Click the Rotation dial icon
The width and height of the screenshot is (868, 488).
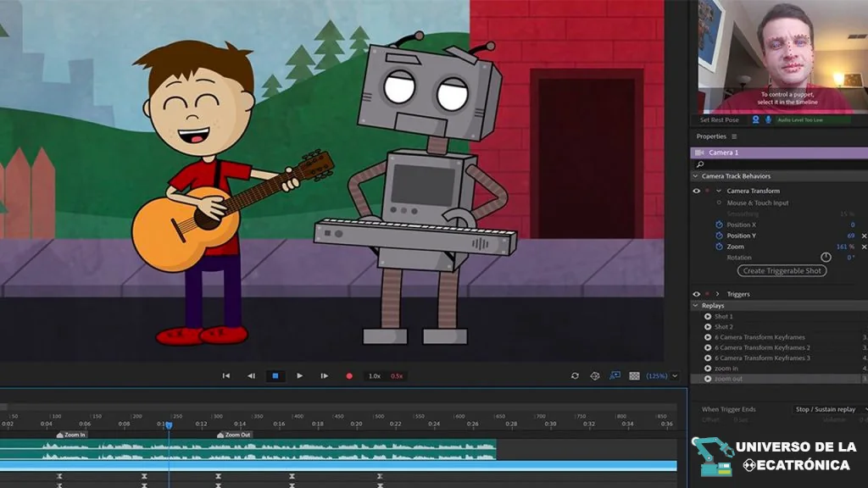coord(826,257)
